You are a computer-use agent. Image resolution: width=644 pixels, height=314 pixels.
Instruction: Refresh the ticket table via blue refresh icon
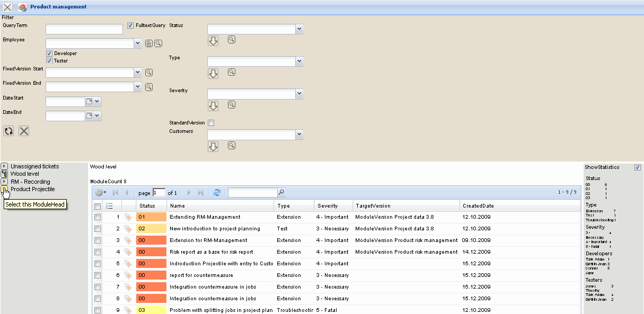coord(217,192)
